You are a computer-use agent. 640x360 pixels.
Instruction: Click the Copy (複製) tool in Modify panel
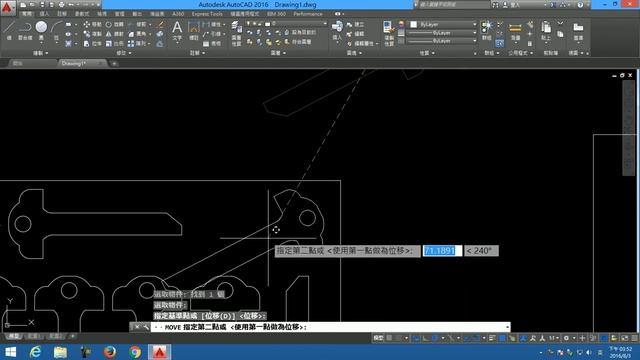point(92,34)
